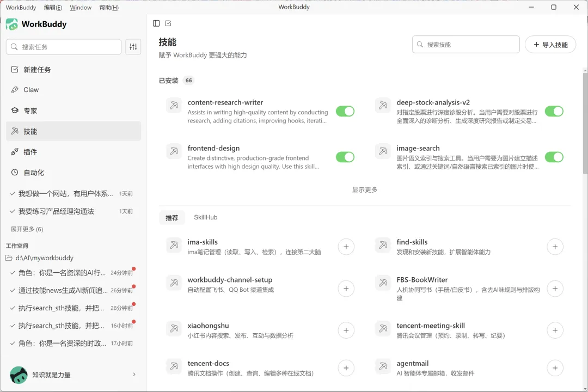Click the agentmail skill title
The width and height of the screenshot is (588, 392).
tap(413, 364)
